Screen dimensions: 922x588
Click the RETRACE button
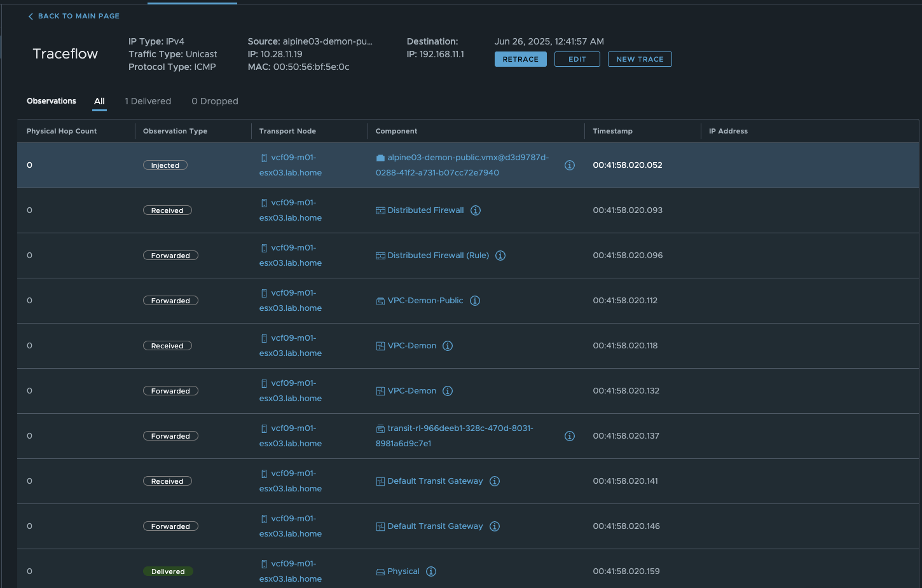pyautogui.click(x=520, y=58)
